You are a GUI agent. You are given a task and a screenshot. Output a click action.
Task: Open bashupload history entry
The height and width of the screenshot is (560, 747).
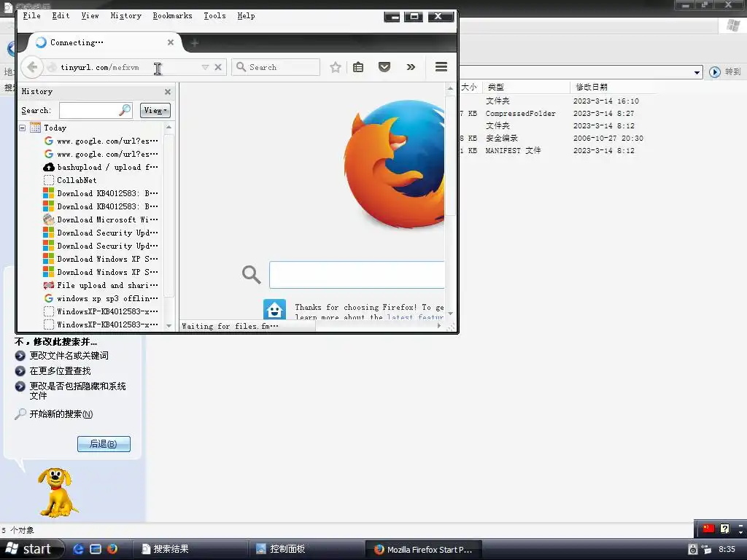click(x=101, y=167)
